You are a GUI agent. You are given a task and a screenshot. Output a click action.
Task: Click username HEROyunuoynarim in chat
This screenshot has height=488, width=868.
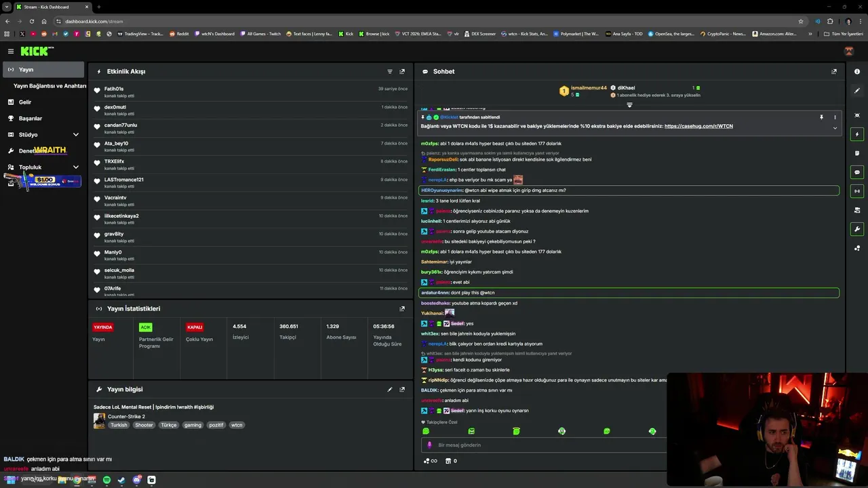(441, 190)
